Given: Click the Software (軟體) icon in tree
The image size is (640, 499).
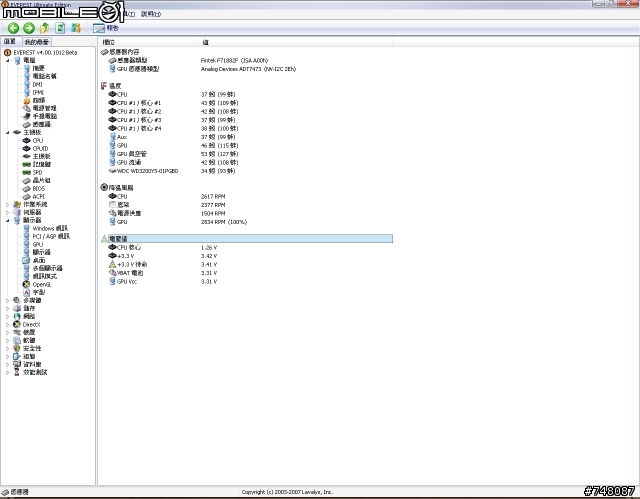Looking at the screenshot, I should [x=17, y=340].
